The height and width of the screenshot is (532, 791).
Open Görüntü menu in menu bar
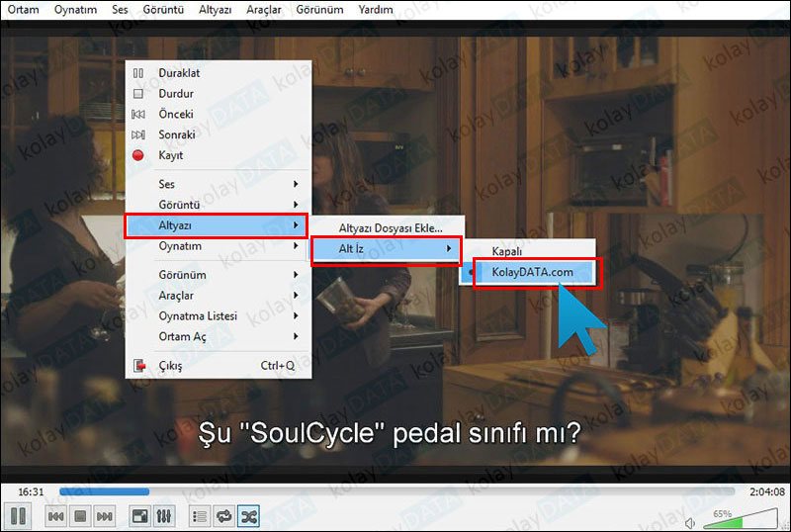163,9
